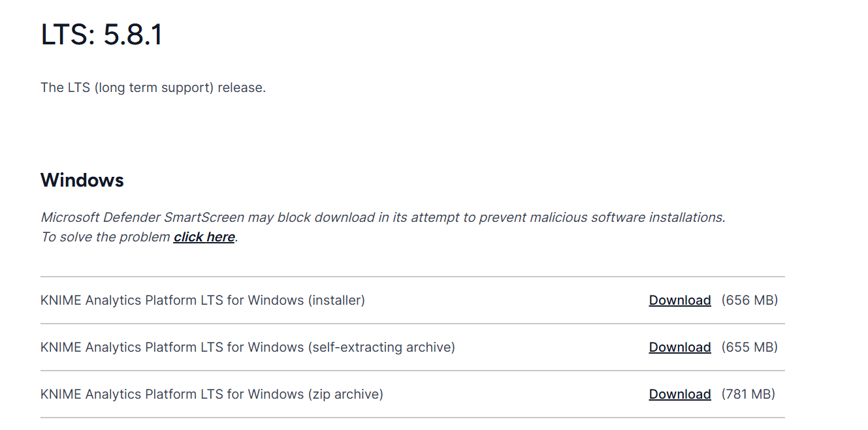Click the Microsoft Defender SmartScreen warning sentence
This screenshot has height=430, width=868.
coord(382,217)
